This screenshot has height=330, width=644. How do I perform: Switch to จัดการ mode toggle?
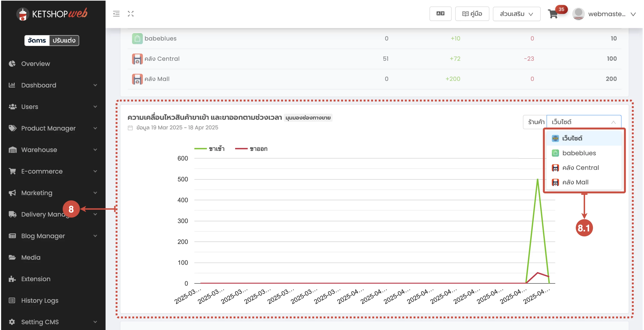(x=37, y=41)
